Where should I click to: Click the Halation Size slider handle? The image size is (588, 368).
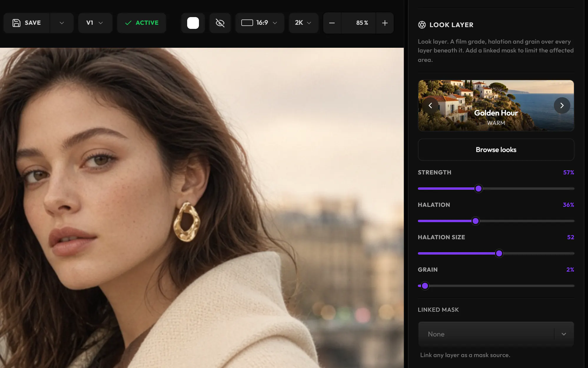499,253
